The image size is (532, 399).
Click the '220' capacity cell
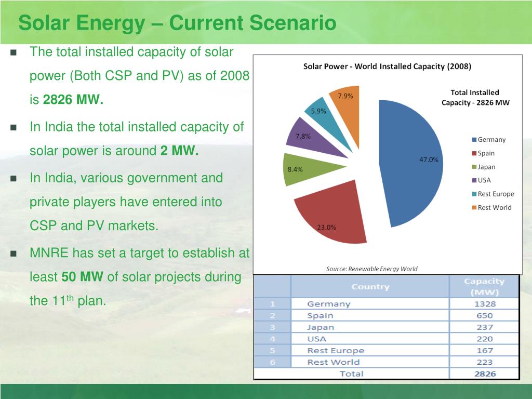485,339
